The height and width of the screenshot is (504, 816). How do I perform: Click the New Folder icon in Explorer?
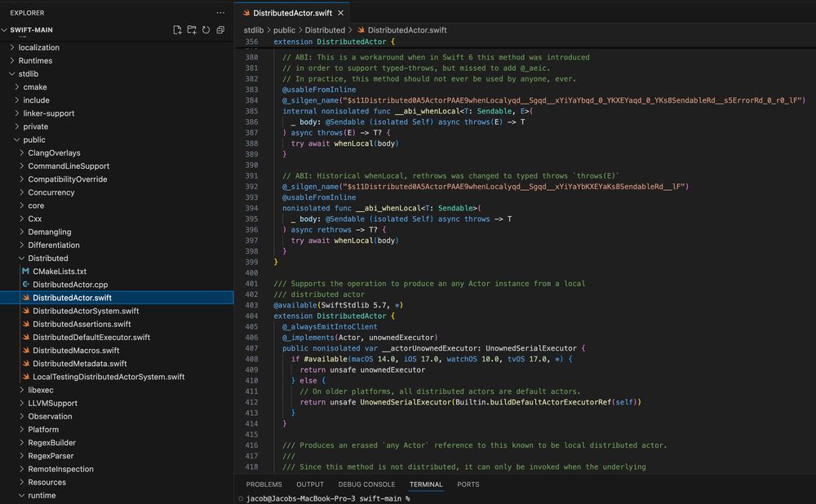coord(192,30)
